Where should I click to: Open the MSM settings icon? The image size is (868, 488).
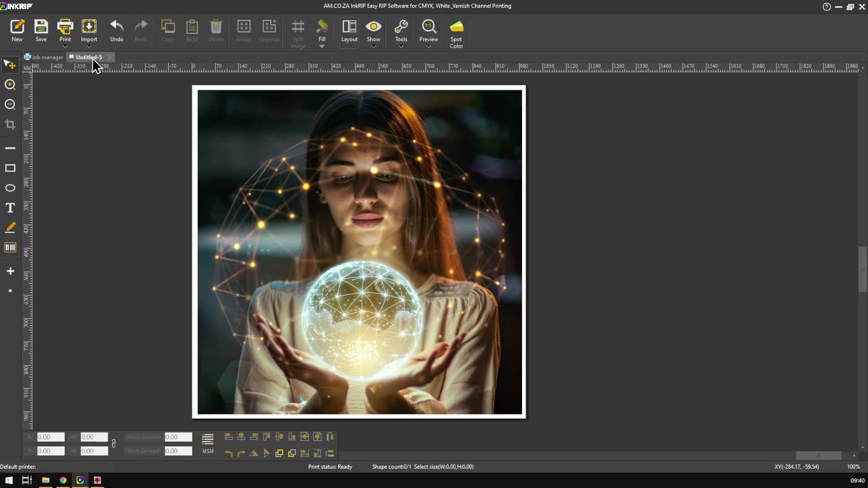coord(207,443)
